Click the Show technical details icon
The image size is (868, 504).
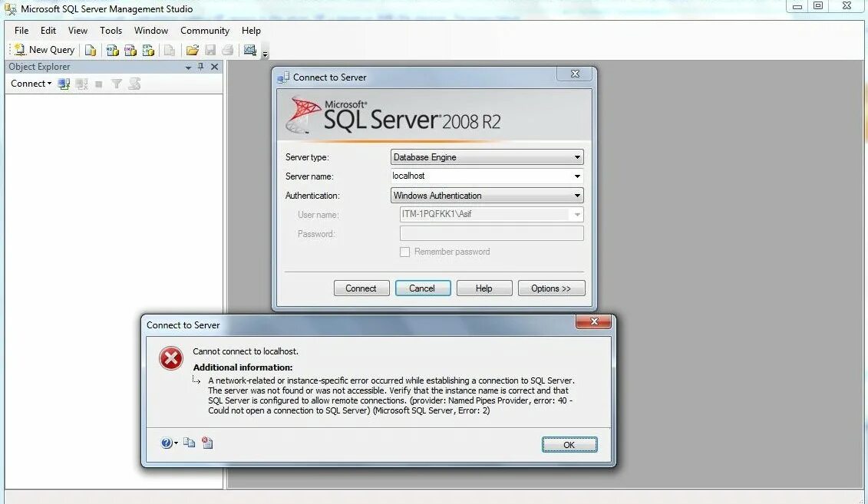click(207, 443)
